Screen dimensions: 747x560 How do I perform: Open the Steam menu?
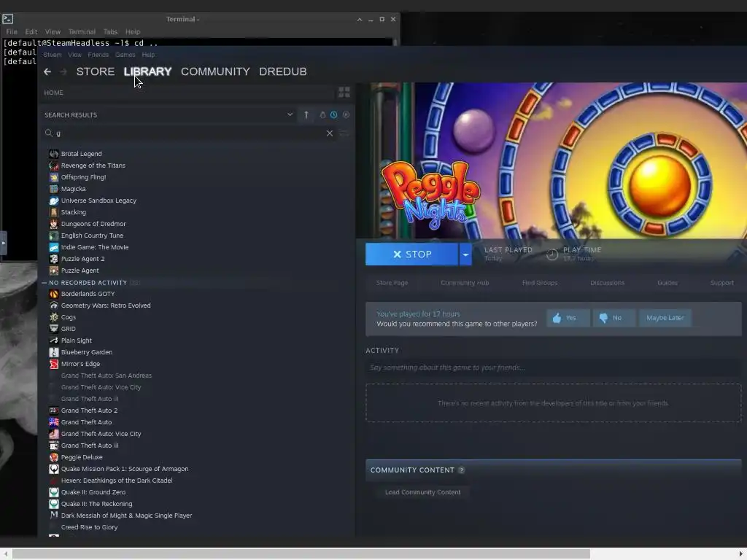click(x=53, y=55)
